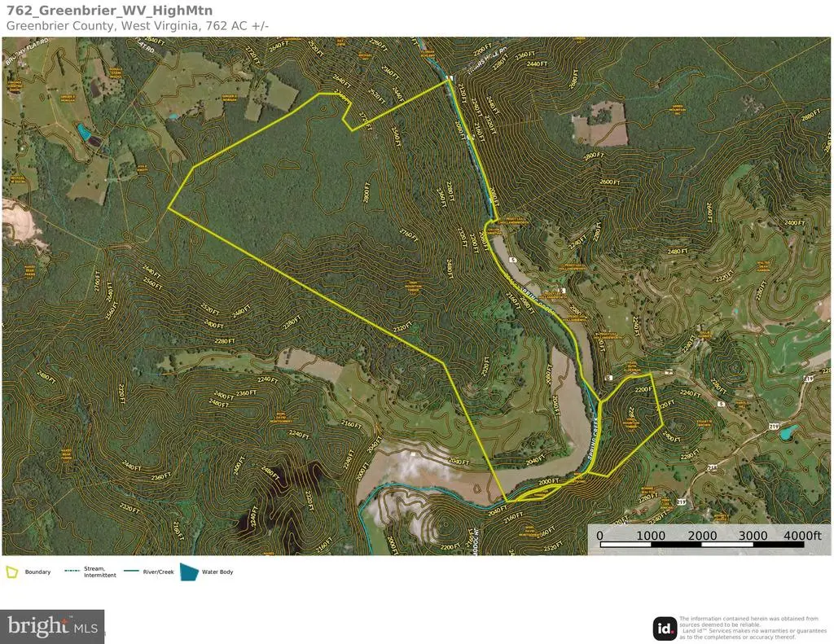Click the 0 mark on the scale bar

click(x=599, y=535)
